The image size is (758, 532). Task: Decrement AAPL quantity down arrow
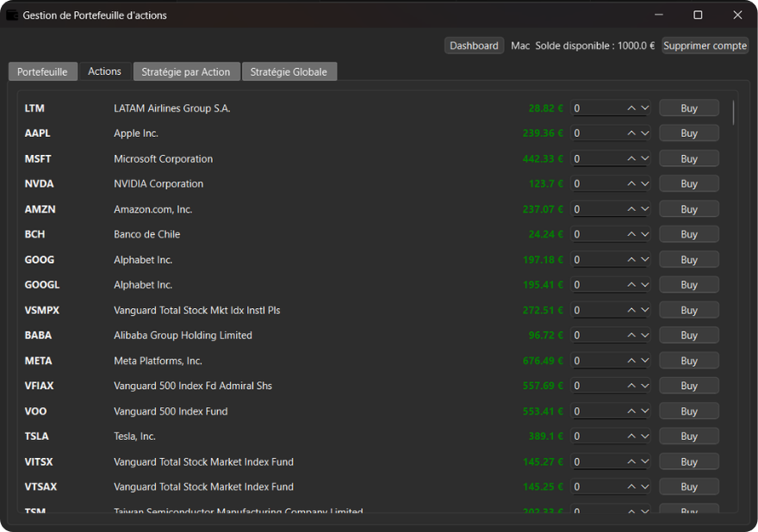click(x=645, y=133)
